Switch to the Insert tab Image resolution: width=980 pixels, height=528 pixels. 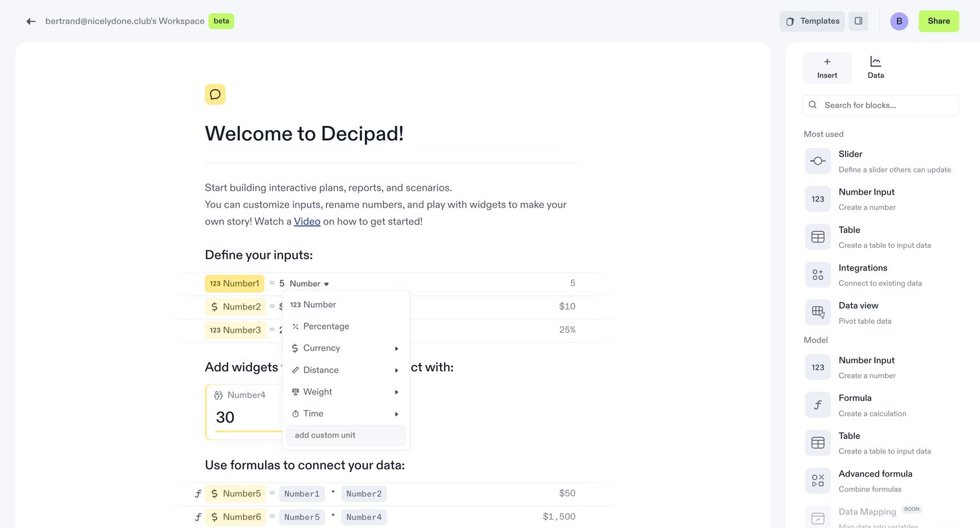click(827, 68)
